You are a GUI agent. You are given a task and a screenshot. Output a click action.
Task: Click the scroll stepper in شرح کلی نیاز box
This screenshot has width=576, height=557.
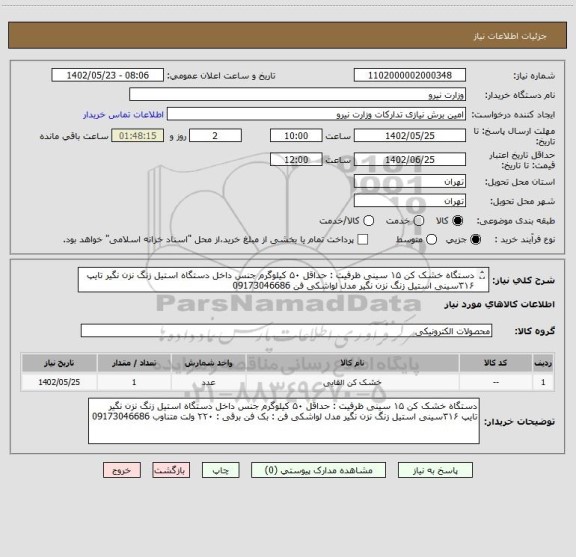pos(482,275)
